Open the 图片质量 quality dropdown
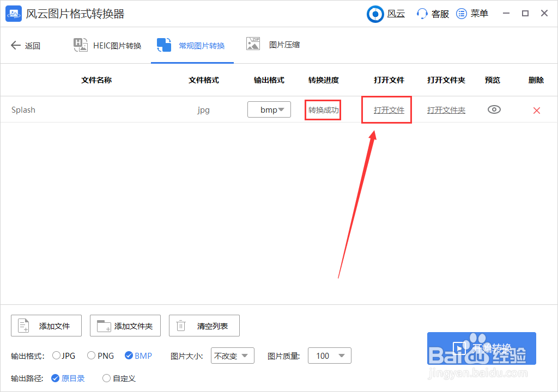The width and height of the screenshot is (558, 392). (329, 355)
